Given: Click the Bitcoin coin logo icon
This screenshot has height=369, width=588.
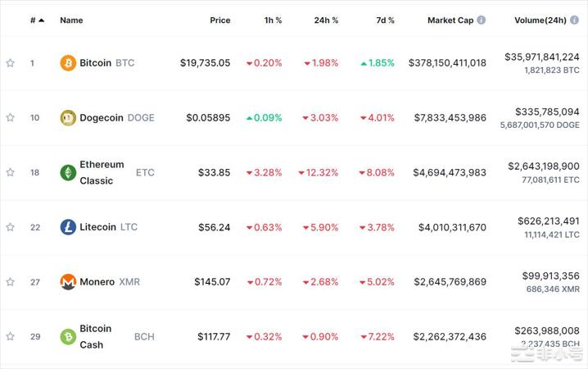Looking at the screenshot, I should tap(68, 63).
